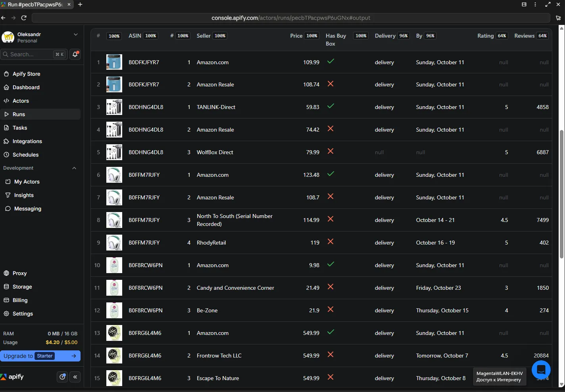Click the Seller column header
Image resolution: width=565 pixels, height=392 pixels.
click(x=204, y=36)
